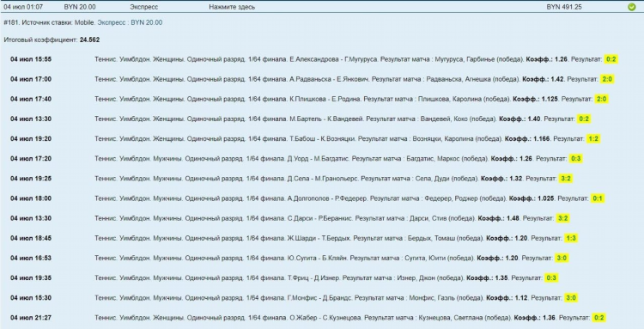This screenshot has height=329, width=644.
Task: Click result 3:0 of Сугита - Кляйн match
Action: 562,258
